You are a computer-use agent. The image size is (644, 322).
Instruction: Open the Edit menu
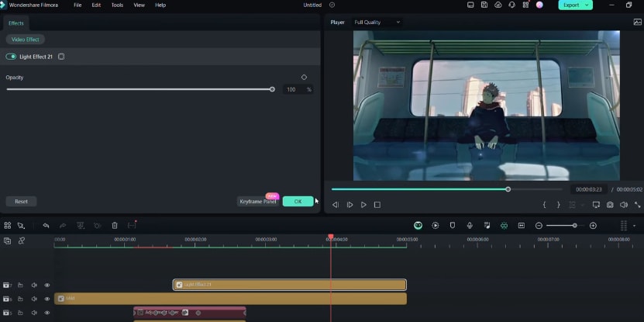click(97, 5)
